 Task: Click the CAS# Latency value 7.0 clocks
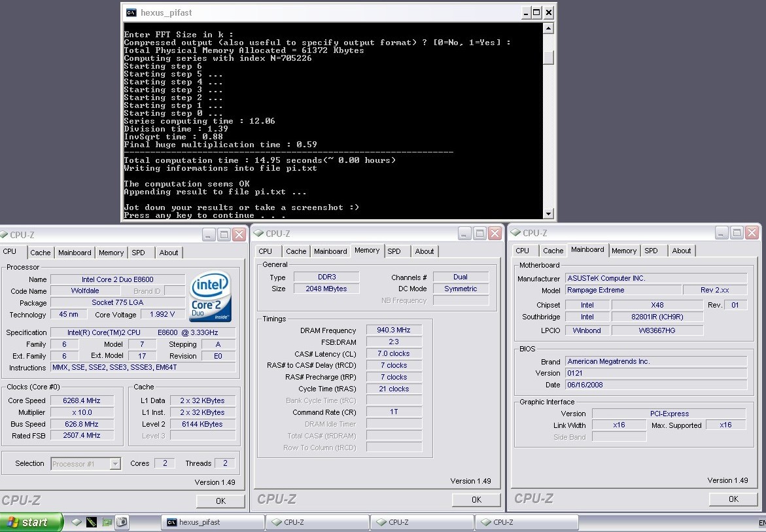pyautogui.click(x=394, y=353)
